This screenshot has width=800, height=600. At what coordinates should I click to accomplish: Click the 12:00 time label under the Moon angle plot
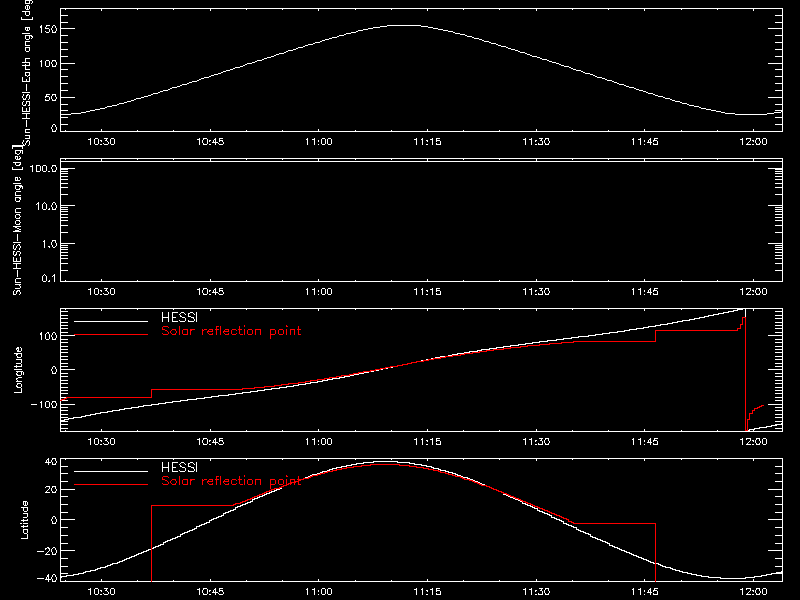tap(754, 292)
